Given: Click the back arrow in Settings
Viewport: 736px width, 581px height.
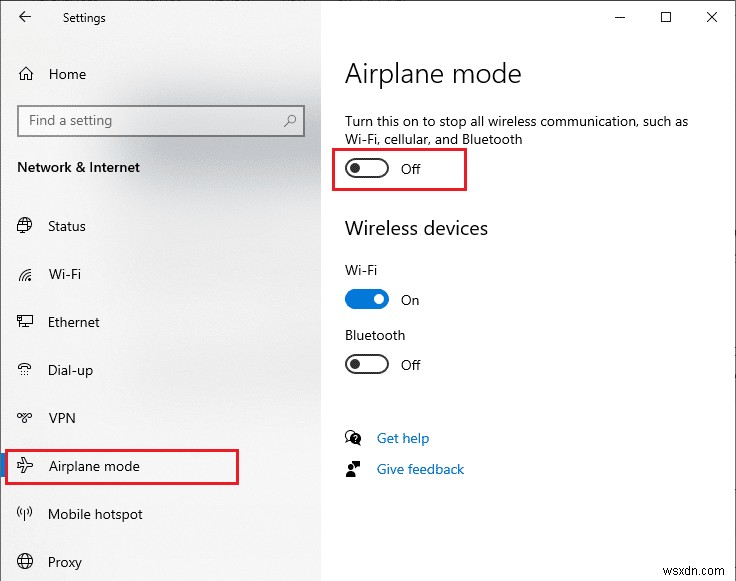Looking at the screenshot, I should [x=25, y=17].
